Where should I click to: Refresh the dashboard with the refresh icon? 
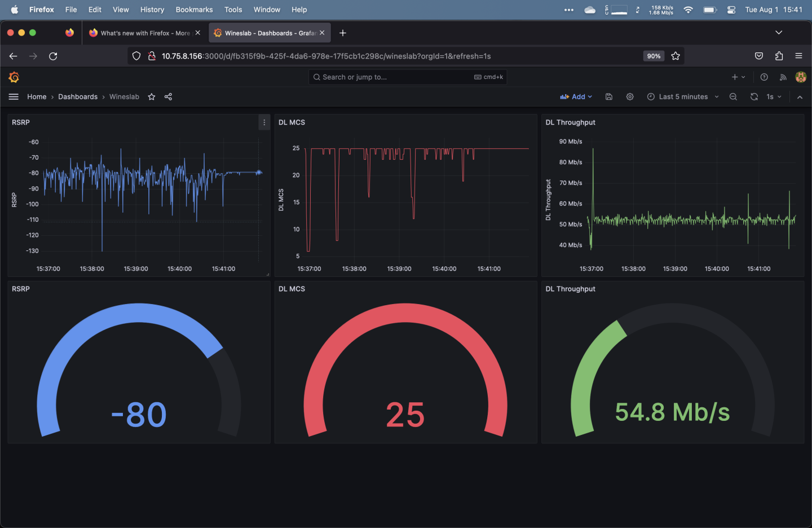pos(754,96)
